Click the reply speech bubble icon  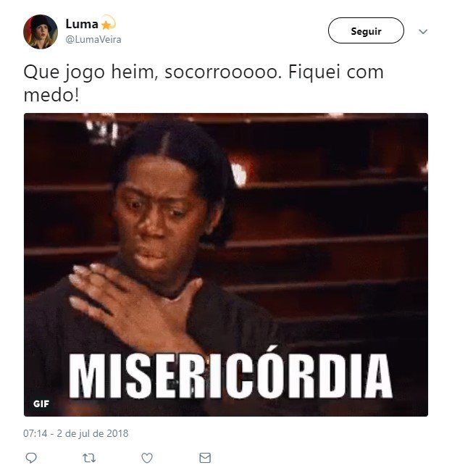coord(31,457)
